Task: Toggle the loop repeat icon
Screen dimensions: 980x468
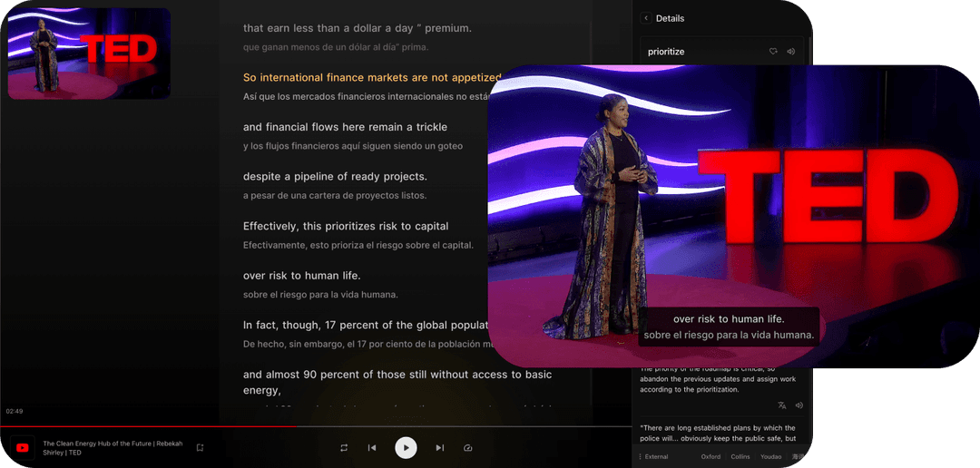Action: [x=344, y=447]
